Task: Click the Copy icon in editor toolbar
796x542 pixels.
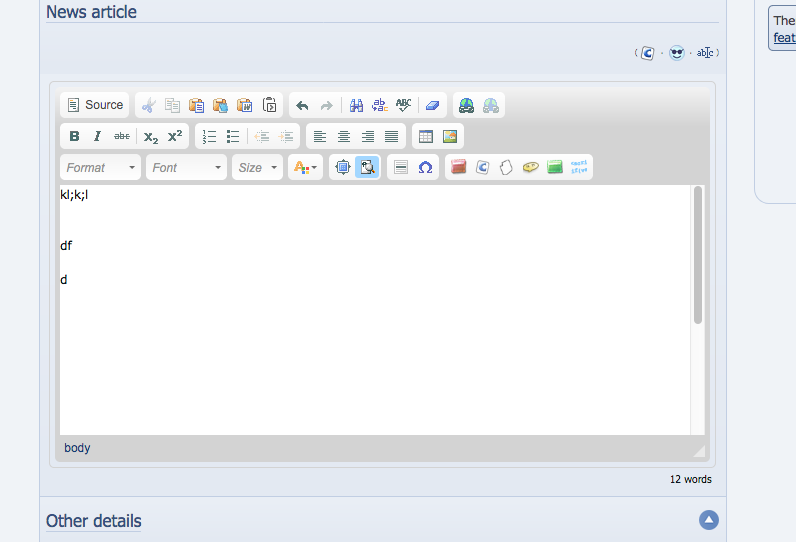Action: (172, 105)
